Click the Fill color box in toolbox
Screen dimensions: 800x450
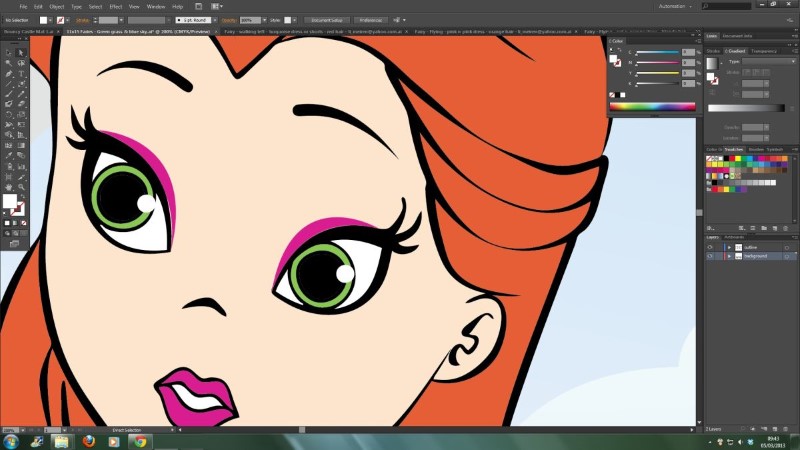(10, 201)
